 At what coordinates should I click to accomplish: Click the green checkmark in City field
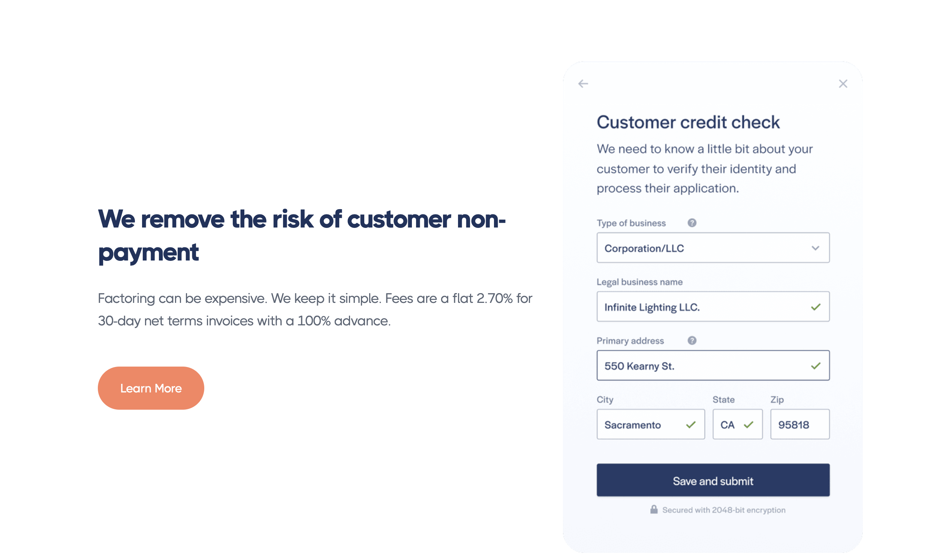691,425
